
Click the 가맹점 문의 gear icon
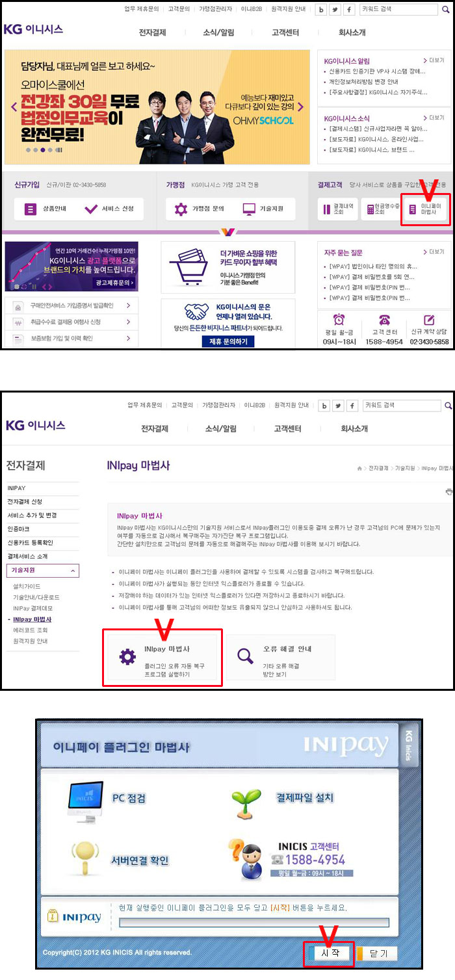tap(181, 209)
